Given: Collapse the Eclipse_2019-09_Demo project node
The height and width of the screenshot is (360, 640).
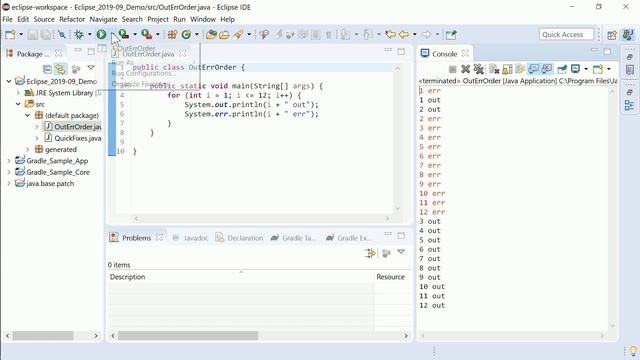Looking at the screenshot, I should coord(9,81).
